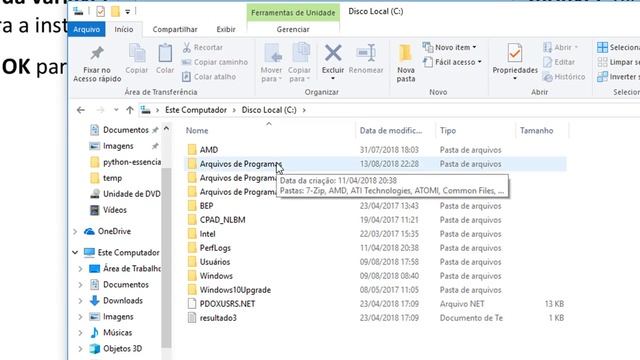Expand the OneDrive tree node
This screenshot has width=640, height=360.
[75, 231]
